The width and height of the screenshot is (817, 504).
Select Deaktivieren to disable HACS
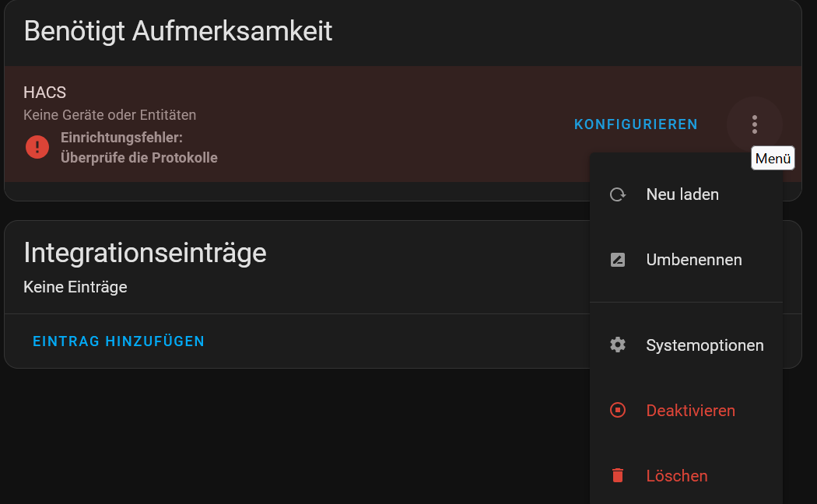click(x=686, y=411)
